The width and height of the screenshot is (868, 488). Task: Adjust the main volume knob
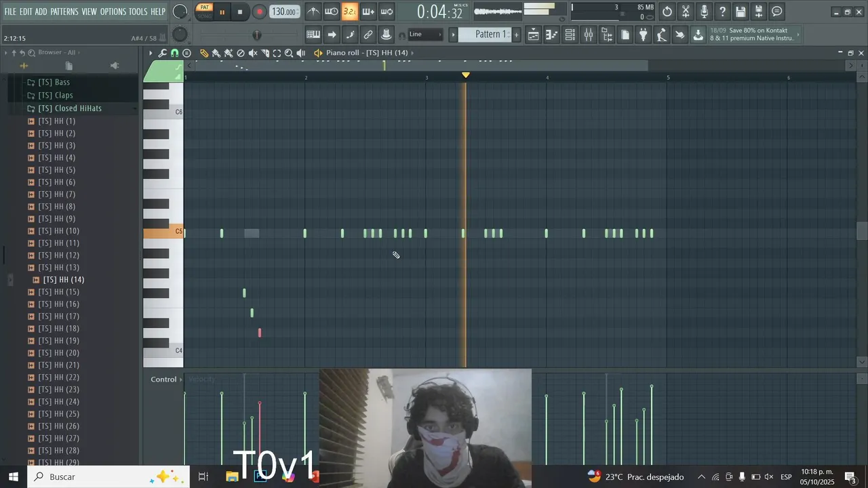pyautogui.click(x=180, y=12)
